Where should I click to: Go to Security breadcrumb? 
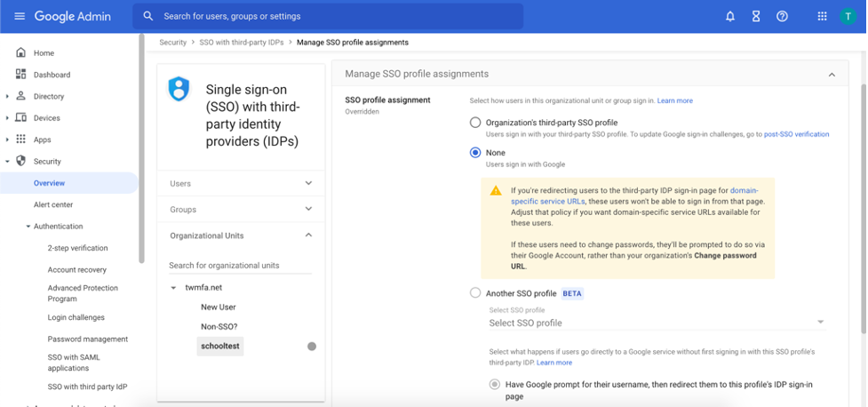[x=172, y=42]
